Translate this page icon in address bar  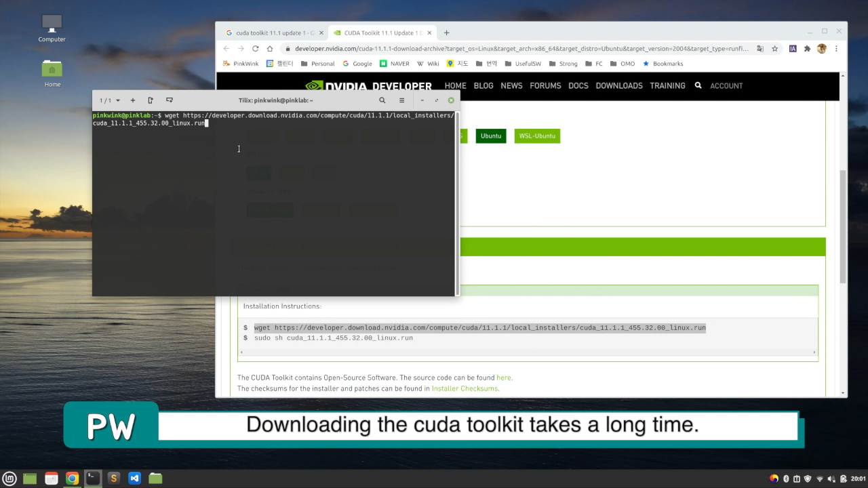[x=760, y=49]
